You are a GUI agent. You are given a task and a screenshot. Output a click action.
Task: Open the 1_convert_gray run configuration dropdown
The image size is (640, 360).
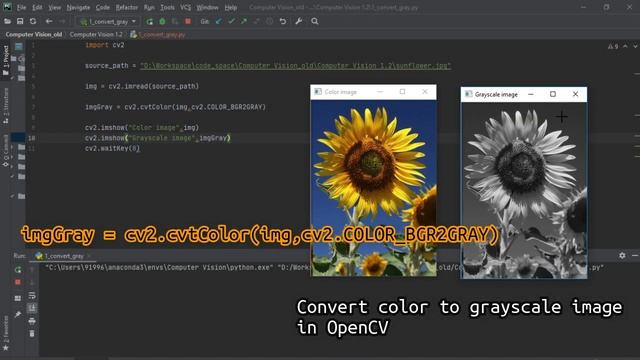click(108, 22)
